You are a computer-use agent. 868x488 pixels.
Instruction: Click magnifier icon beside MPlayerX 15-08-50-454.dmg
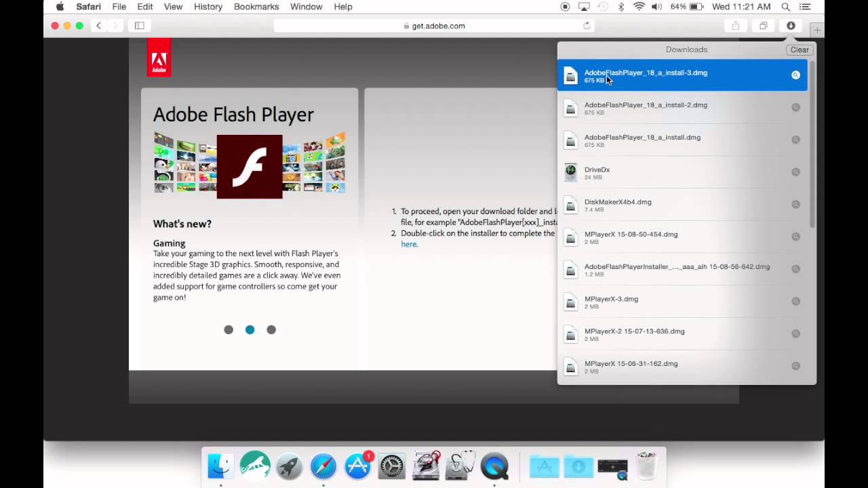tap(795, 237)
